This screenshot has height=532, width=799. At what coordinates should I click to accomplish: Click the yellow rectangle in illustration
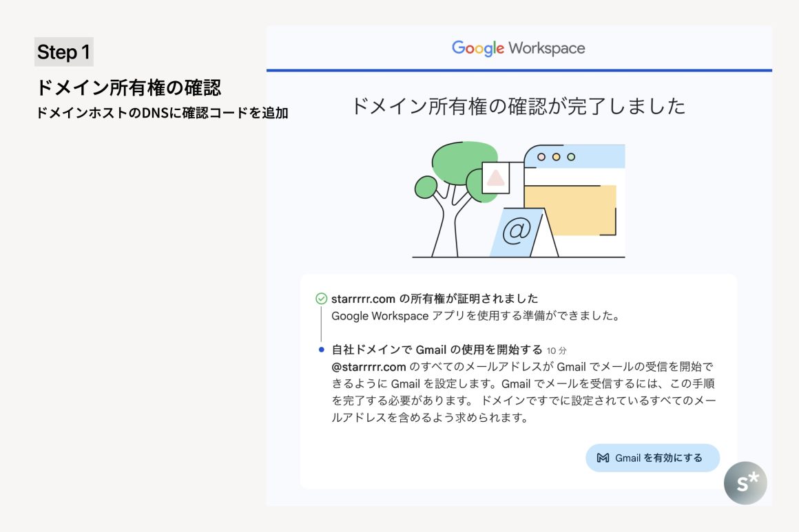click(570, 210)
